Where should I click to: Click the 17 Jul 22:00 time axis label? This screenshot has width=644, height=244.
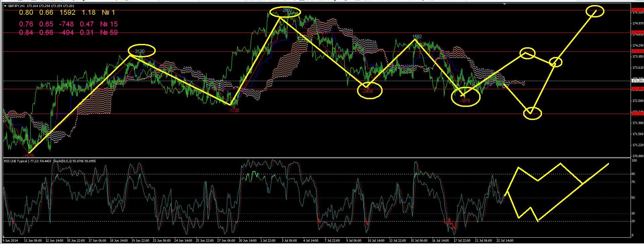tap(462, 240)
